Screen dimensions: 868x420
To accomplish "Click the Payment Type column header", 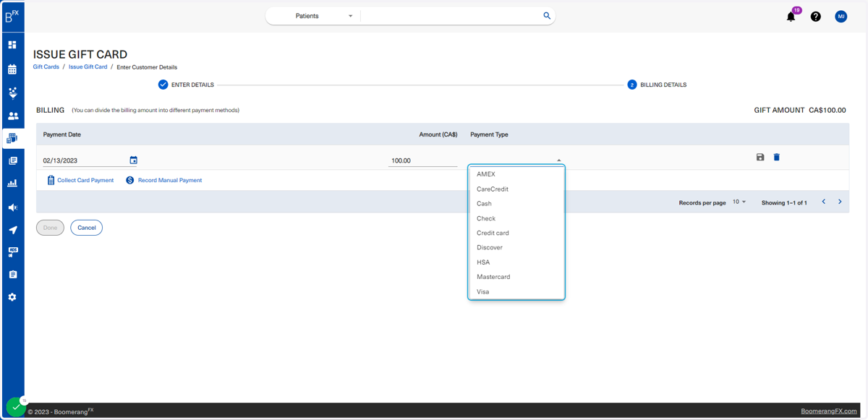I will pyautogui.click(x=490, y=134).
